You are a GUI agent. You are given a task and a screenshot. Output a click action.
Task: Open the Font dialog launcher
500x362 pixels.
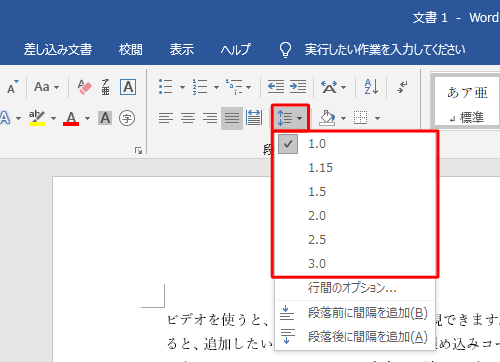[x=138, y=151]
